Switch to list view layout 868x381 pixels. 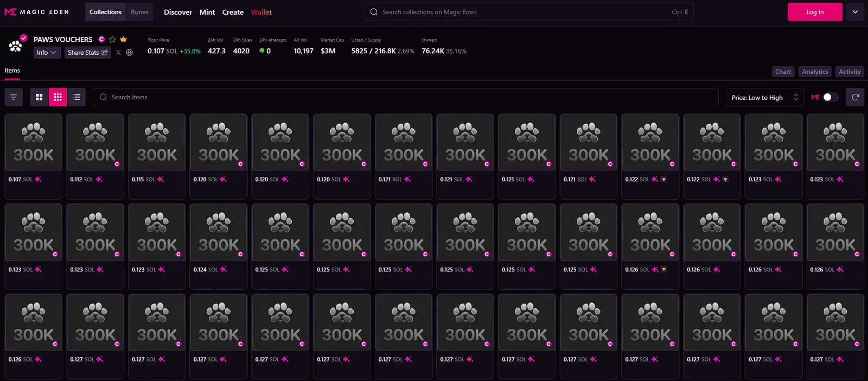(x=76, y=97)
